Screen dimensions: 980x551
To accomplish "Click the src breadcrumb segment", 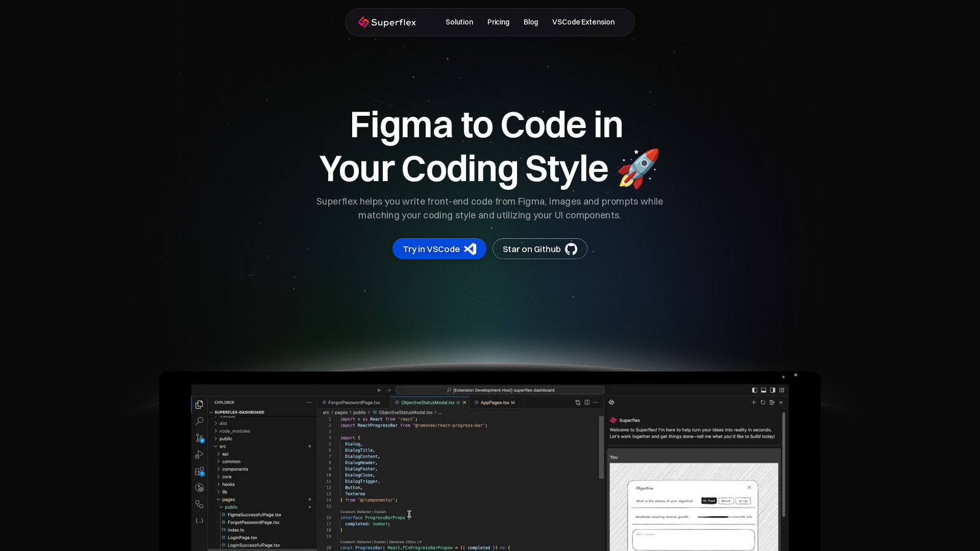I will click(326, 413).
